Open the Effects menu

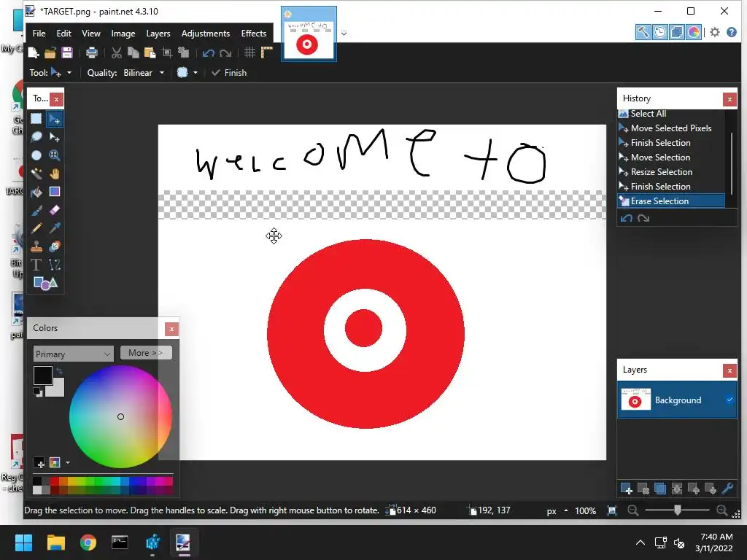253,34
